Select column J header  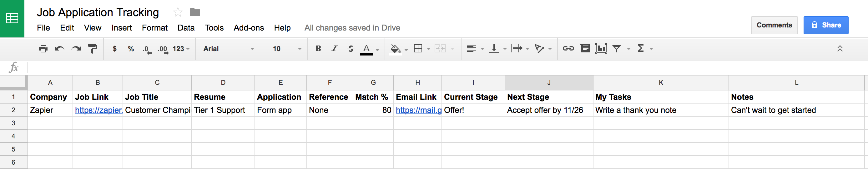[x=549, y=83]
